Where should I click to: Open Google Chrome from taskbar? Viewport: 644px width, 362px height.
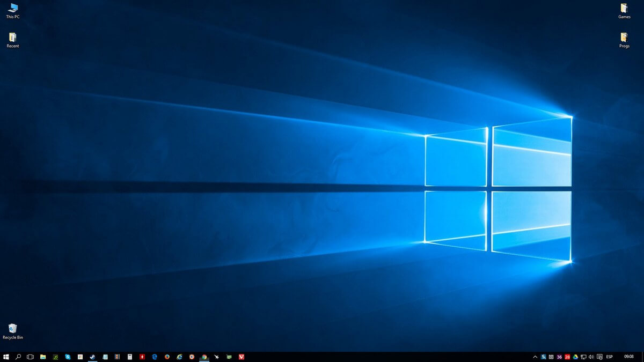(x=204, y=357)
